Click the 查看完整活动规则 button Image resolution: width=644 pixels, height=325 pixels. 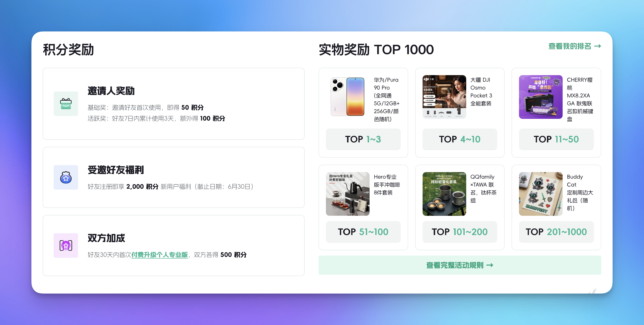(x=459, y=265)
